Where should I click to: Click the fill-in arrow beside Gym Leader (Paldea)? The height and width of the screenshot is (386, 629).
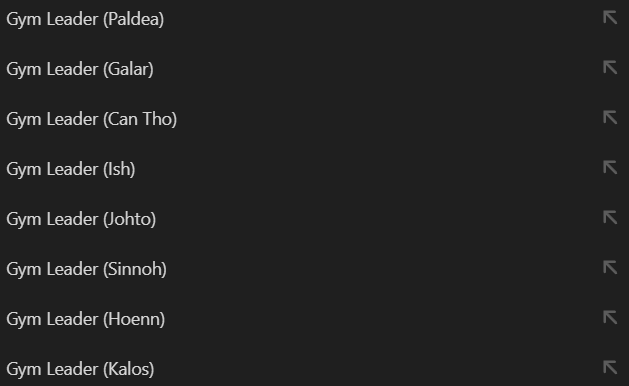point(610,18)
